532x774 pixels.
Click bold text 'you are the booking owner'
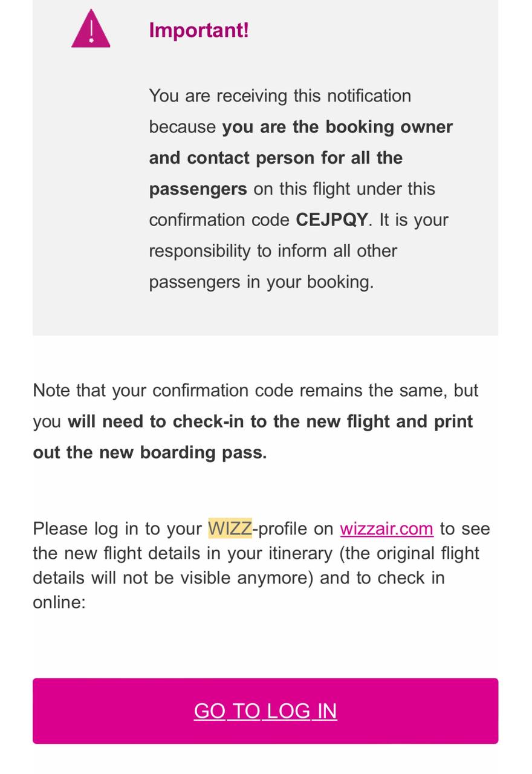337,127
